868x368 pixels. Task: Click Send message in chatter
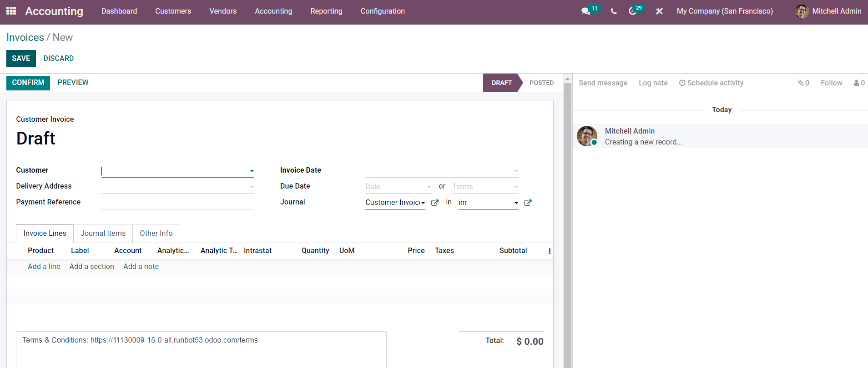[603, 83]
